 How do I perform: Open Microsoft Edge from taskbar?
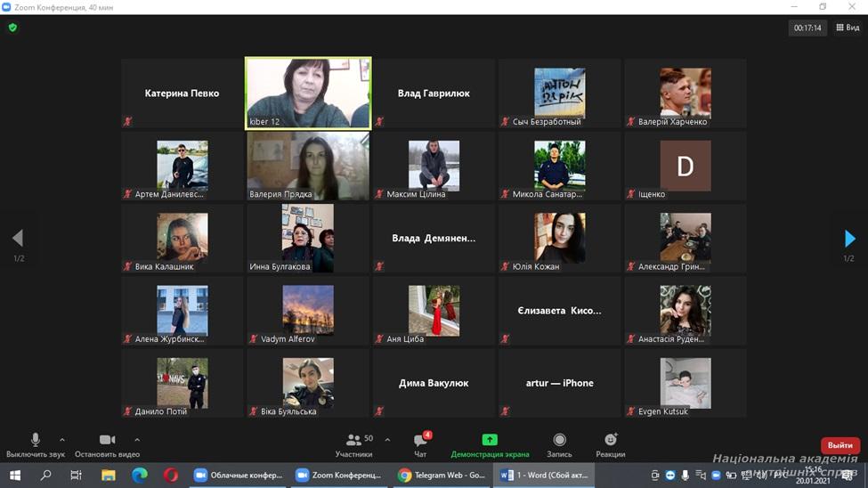pos(140,476)
